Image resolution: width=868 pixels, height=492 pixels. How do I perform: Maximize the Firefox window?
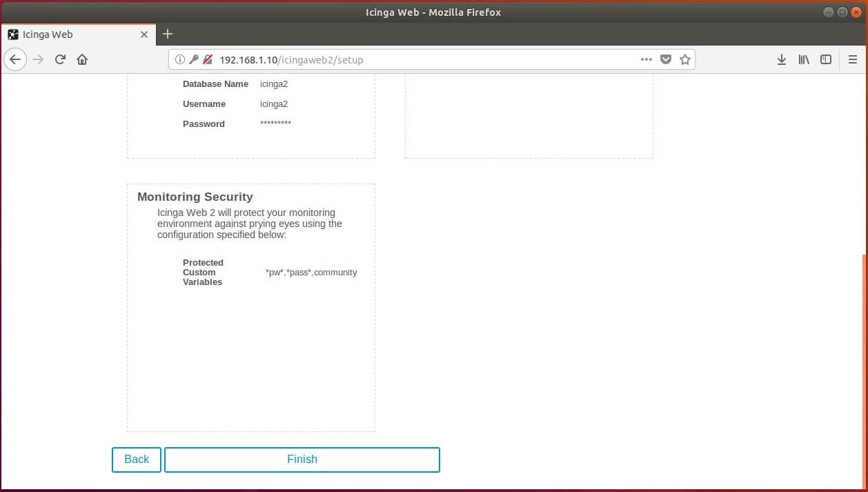(842, 12)
